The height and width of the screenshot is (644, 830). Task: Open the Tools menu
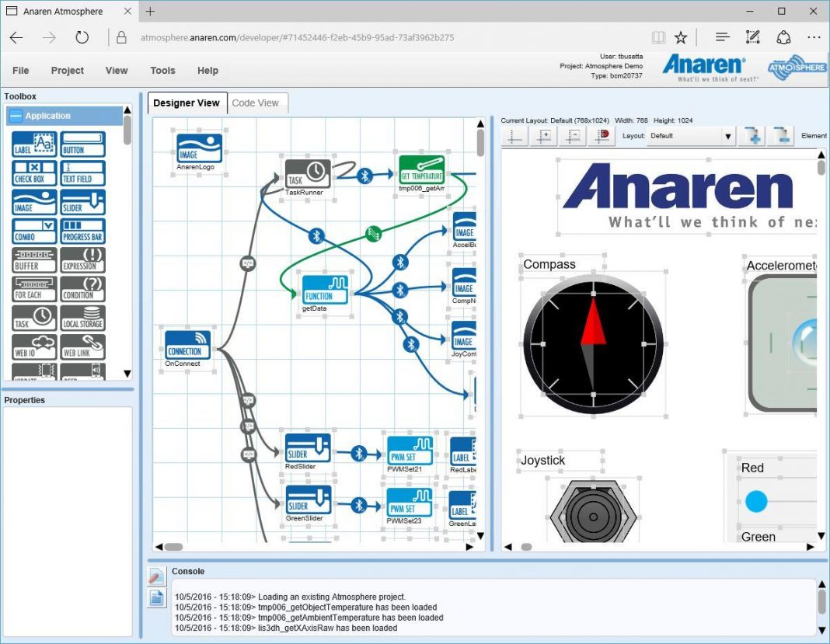point(162,71)
